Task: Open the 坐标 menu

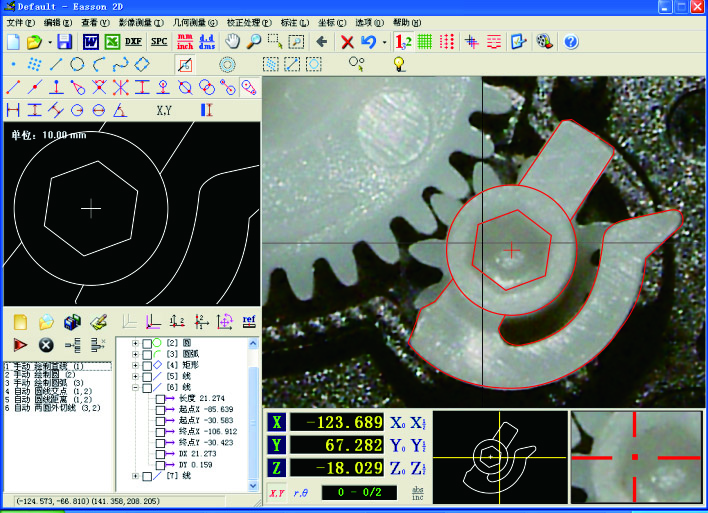Action: click(x=333, y=21)
